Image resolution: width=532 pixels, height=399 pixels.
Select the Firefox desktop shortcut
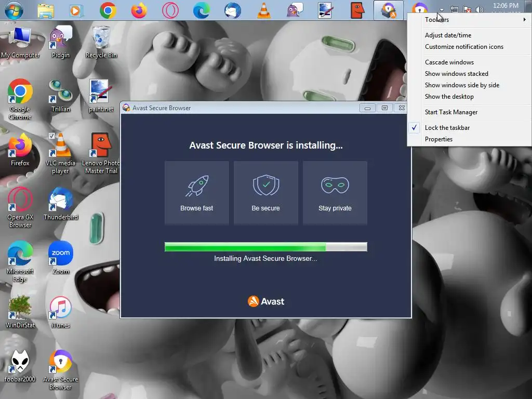point(20,150)
